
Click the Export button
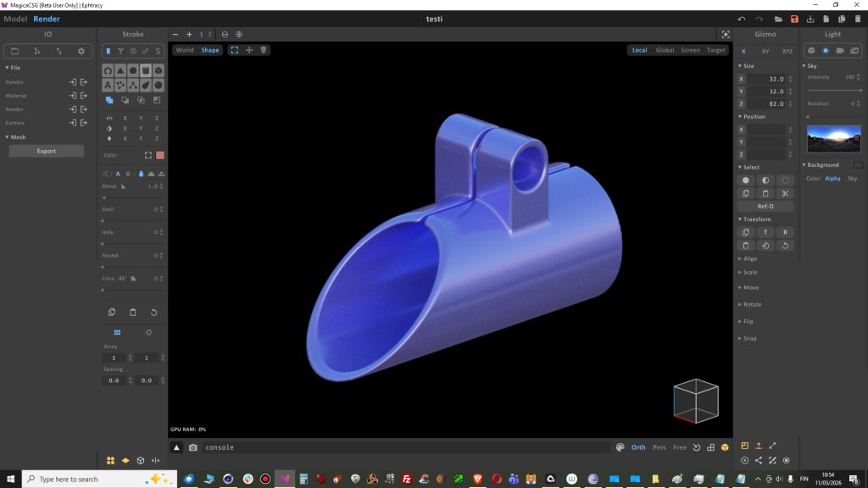47,151
